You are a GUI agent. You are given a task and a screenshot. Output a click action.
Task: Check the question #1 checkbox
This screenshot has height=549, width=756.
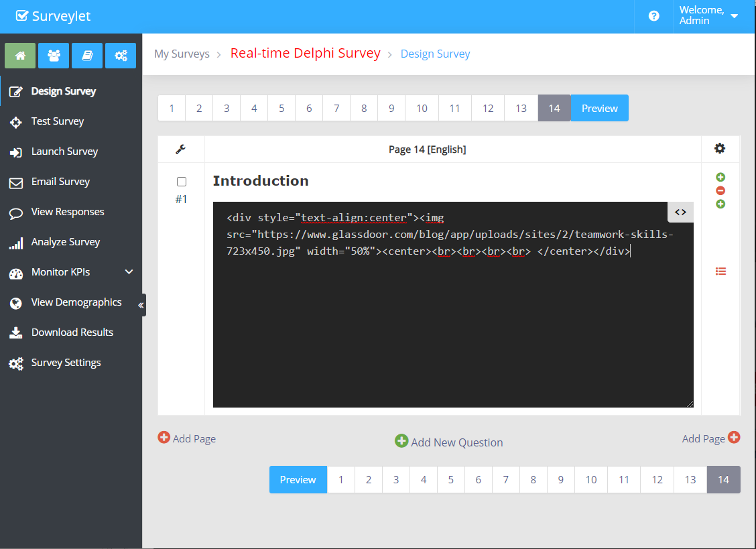coord(182,182)
